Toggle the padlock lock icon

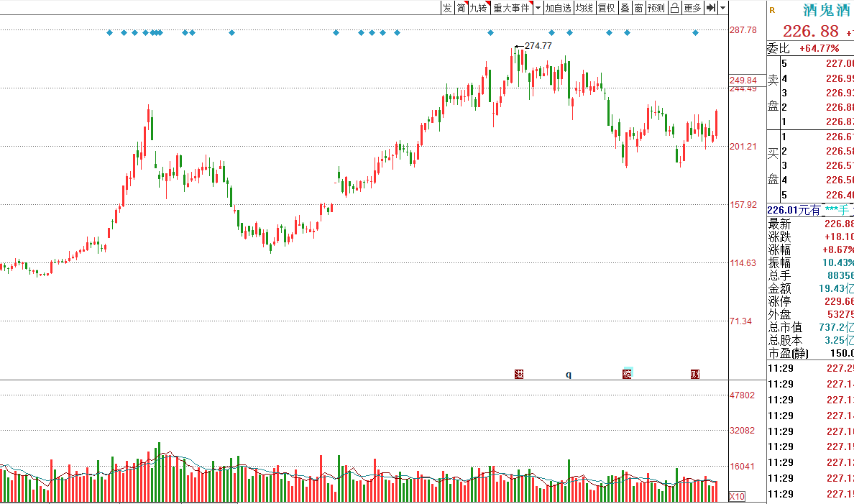[675, 8]
